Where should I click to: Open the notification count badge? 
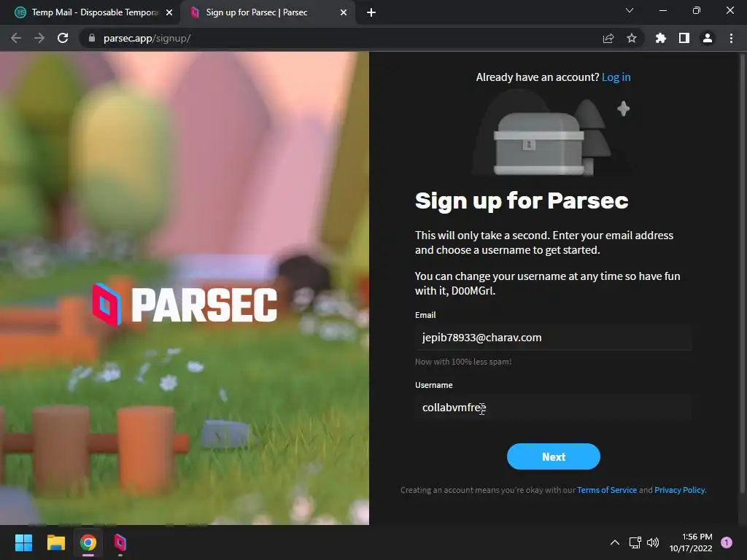pyautogui.click(x=727, y=542)
